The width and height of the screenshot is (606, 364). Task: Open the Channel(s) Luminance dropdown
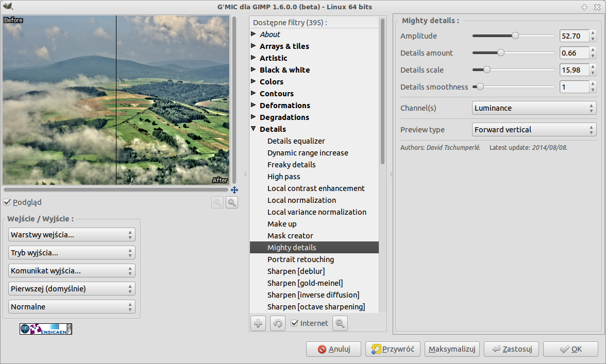pos(534,108)
